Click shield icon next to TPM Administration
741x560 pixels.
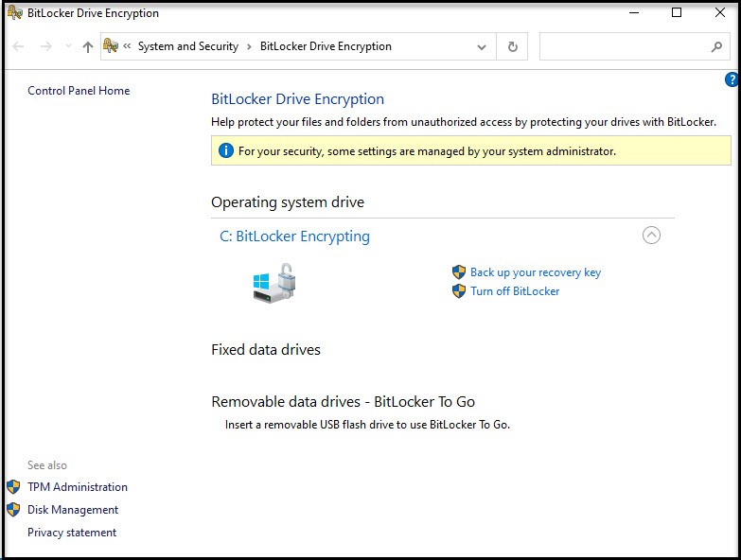click(x=13, y=487)
